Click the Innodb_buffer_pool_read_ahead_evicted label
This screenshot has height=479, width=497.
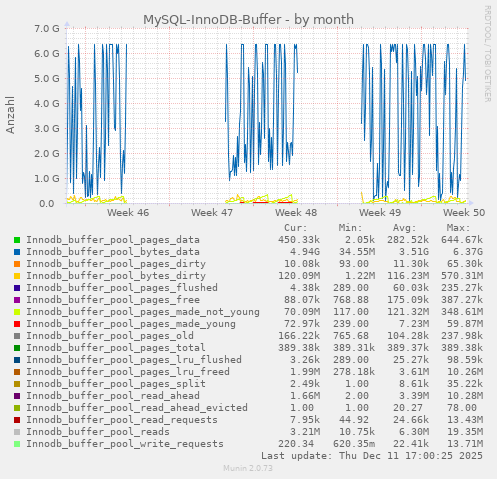coord(137,408)
